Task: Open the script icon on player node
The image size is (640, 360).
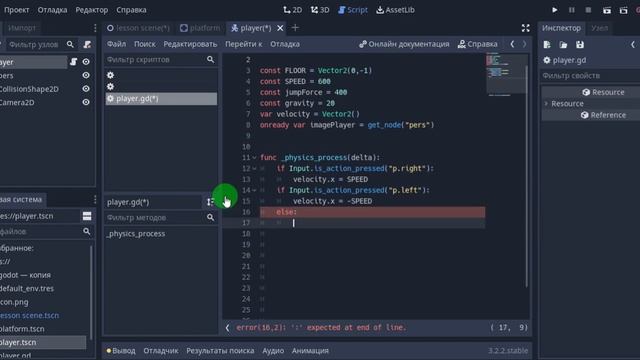Action: 73,62
